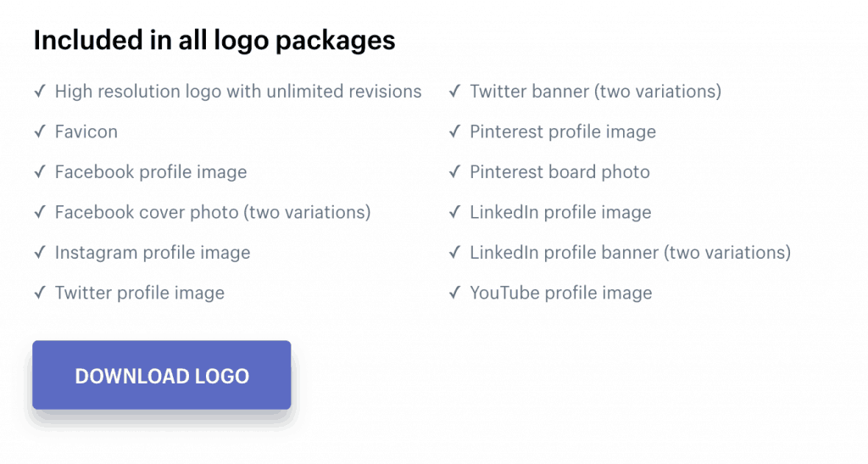Click the DOWNLOAD LOGO button

[162, 375]
